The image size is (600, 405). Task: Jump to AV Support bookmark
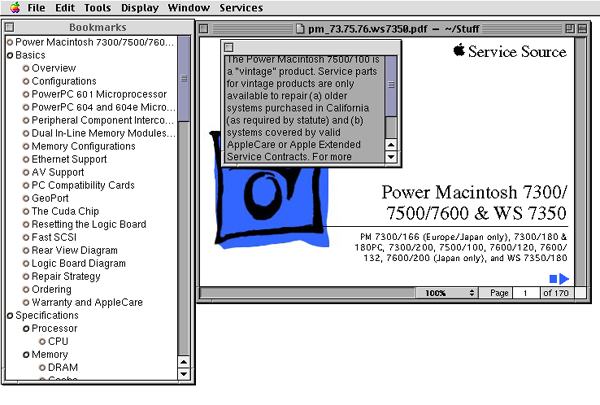58,172
